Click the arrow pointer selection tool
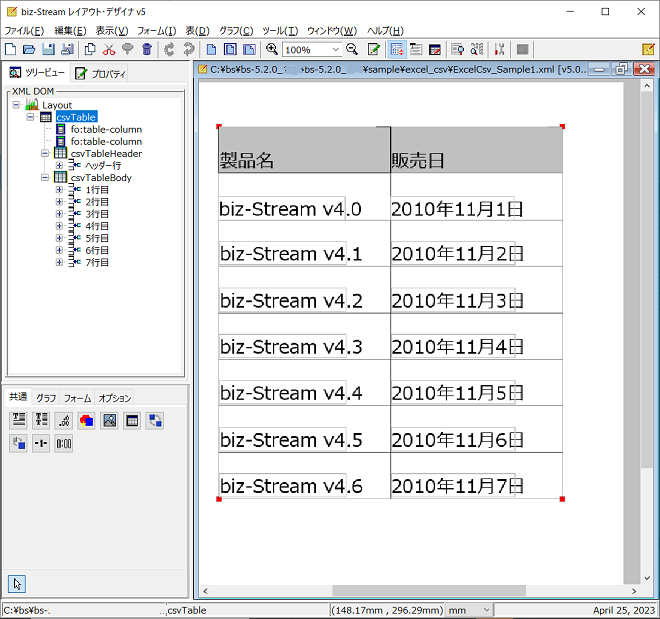This screenshot has width=660, height=619. pyautogui.click(x=17, y=584)
